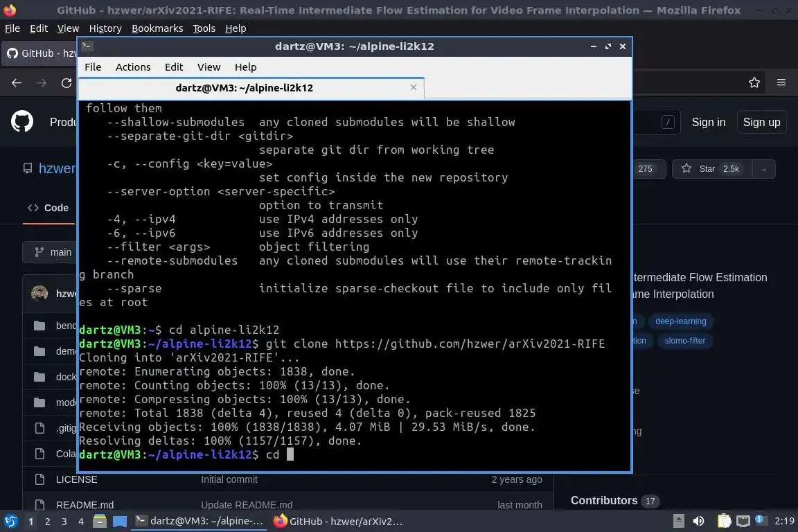Open the Star dropdown arrow
This screenshot has width=798, height=532.
pos(764,169)
